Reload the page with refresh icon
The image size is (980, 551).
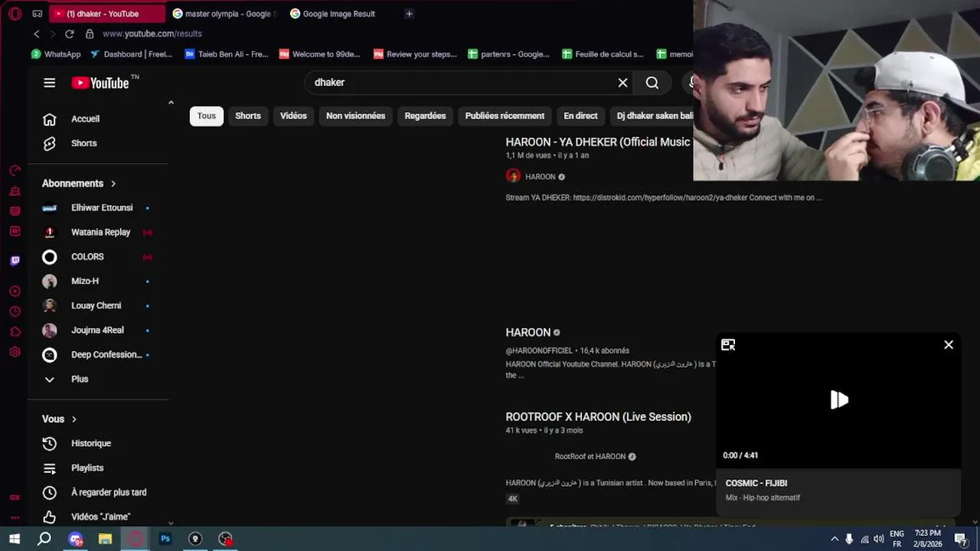(x=69, y=34)
